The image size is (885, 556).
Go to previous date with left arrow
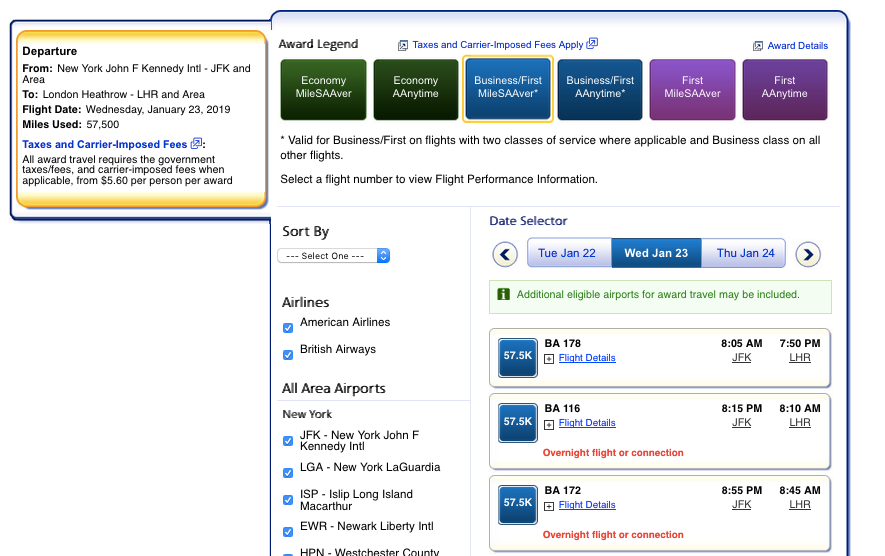coord(505,254)
